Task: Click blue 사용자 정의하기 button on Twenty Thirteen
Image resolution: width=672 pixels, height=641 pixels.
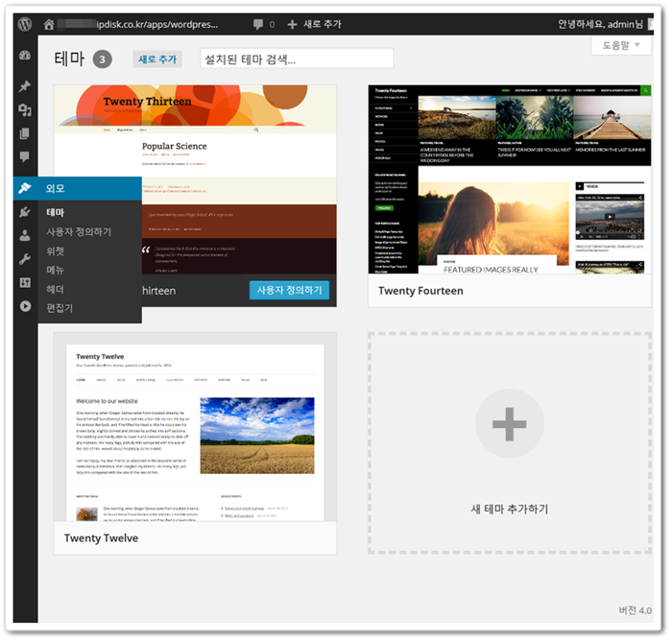Action: coord(289,290)
